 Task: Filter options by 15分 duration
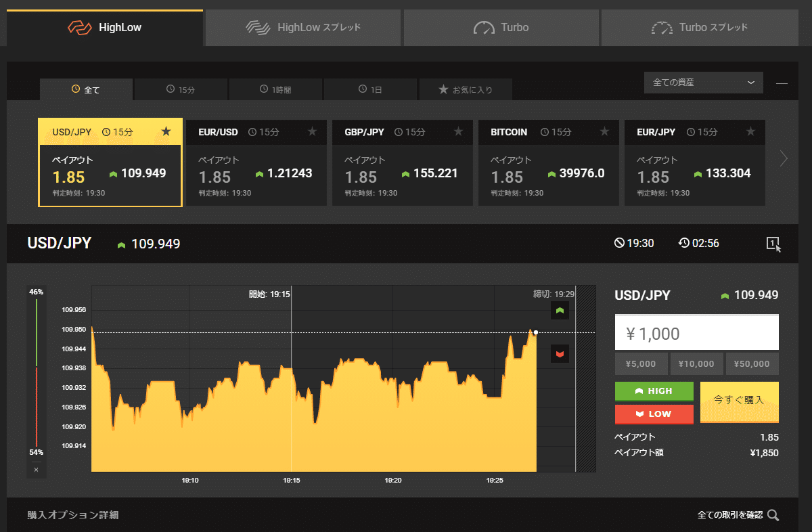click(181, 89)
